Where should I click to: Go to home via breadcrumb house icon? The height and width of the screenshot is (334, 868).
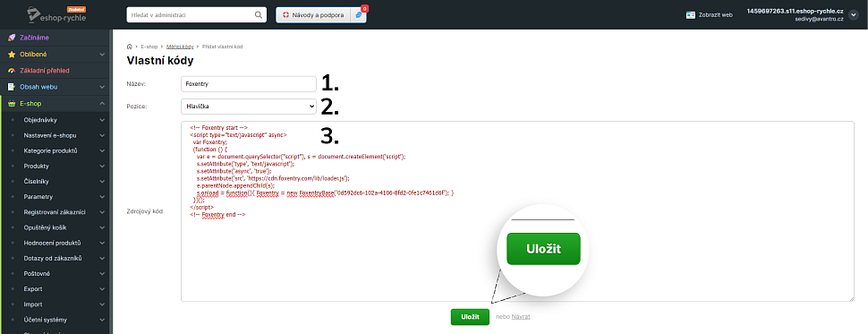[x=130, y=47]
